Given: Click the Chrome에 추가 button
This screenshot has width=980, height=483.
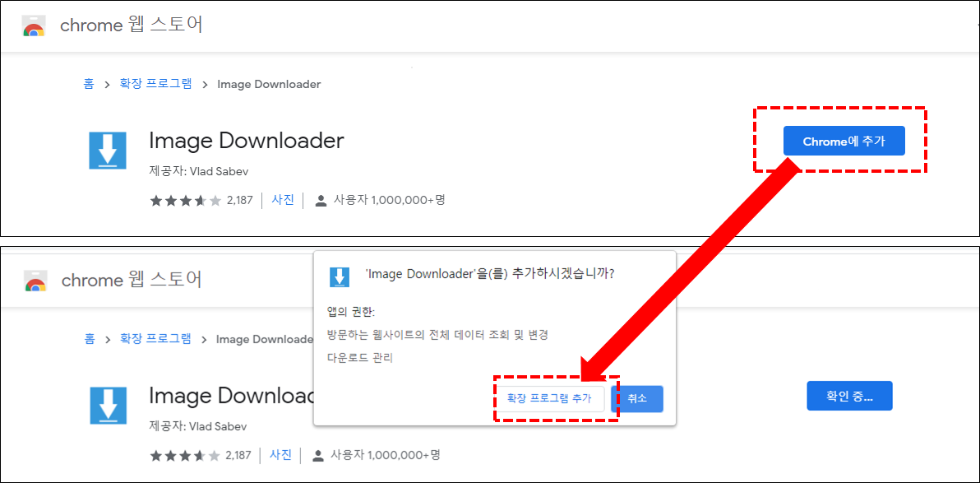Looking at the screenshot, I should point(844,142).
